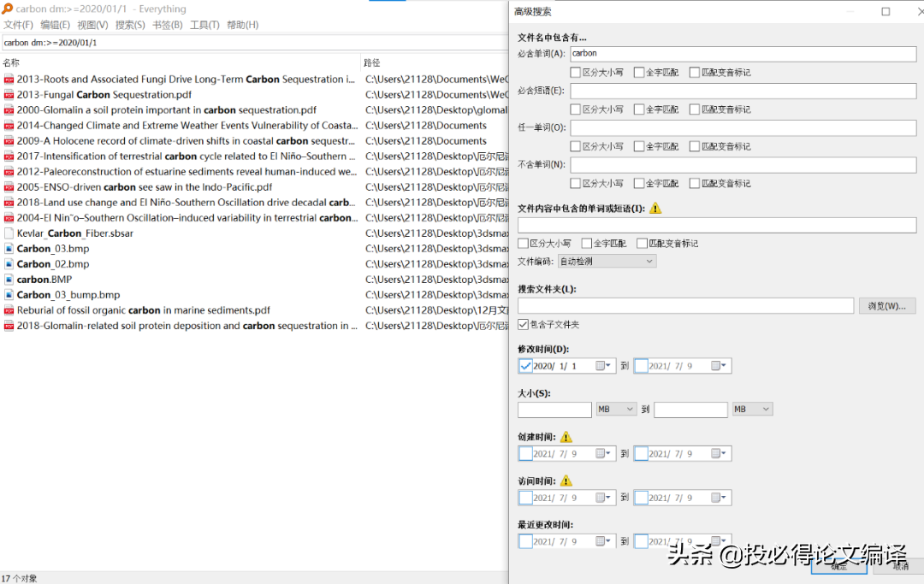This screenshot has width=924, height=584.
Task: Click the image icon next to carbon.BMP
Action: (9, 280)
